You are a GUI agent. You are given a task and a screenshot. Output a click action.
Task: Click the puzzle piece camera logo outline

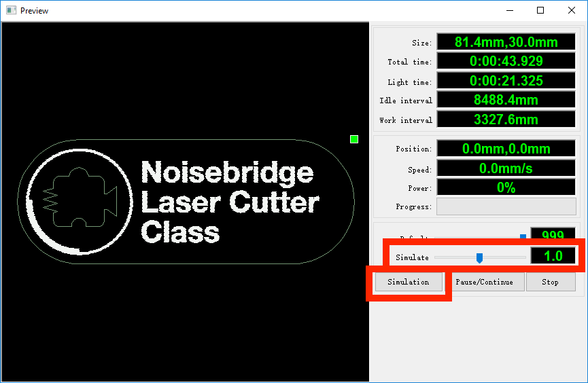pyautogui.click(x=78, y=198)
